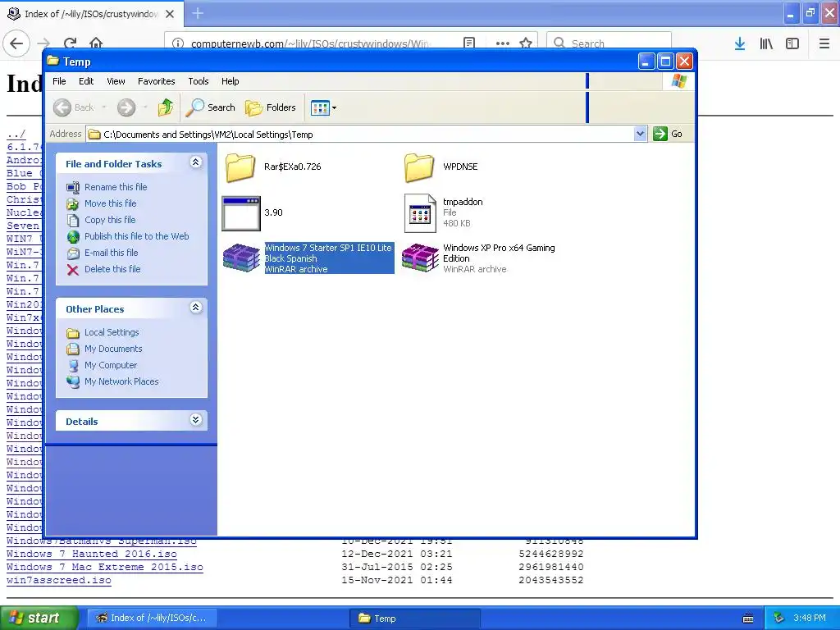Screen dimensions: 840x630
Task: Open My Documents in Other Places
Action: [113, 349]
